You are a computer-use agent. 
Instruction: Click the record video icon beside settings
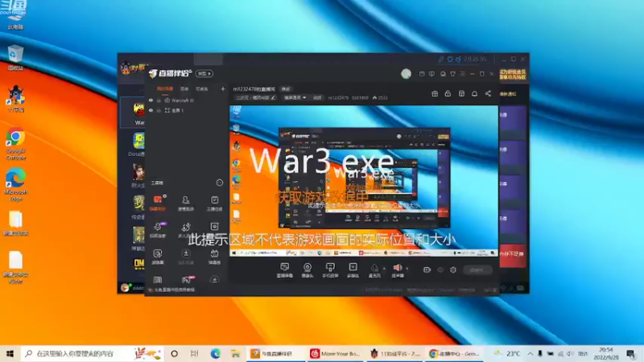(x=427, y=269)
